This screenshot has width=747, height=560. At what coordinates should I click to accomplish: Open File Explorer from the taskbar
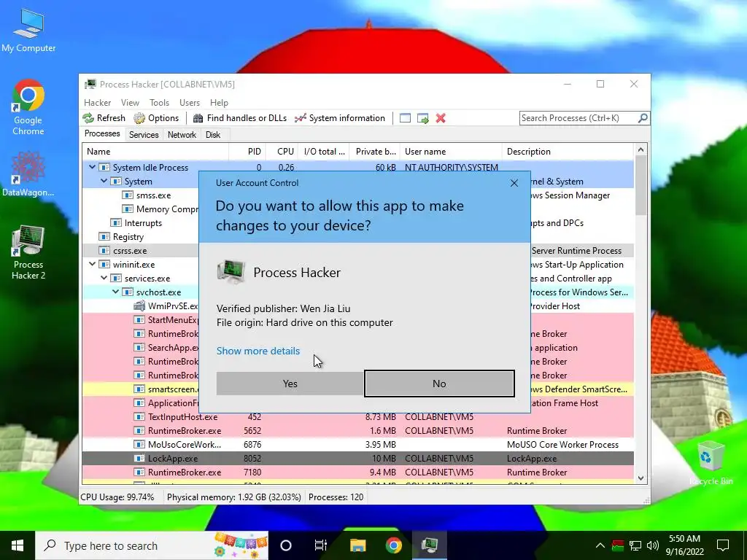pyautogui.click(x=357, y=545)
